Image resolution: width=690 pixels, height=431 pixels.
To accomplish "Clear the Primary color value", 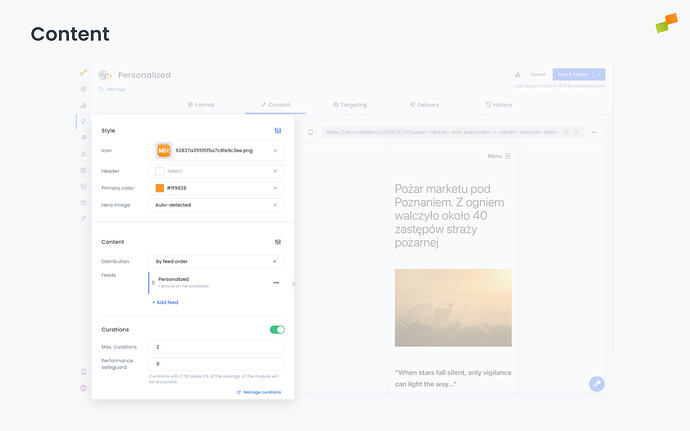I will [x=275, y=188].
